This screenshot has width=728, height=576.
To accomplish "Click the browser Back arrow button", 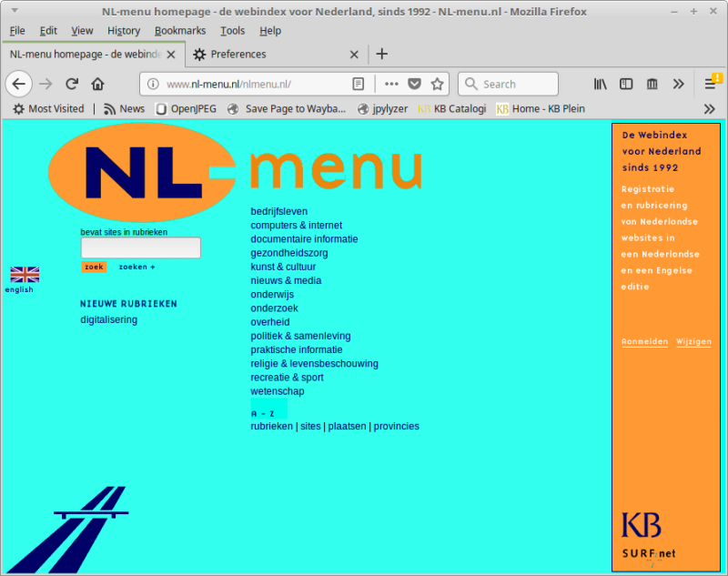I will (19, 84).
